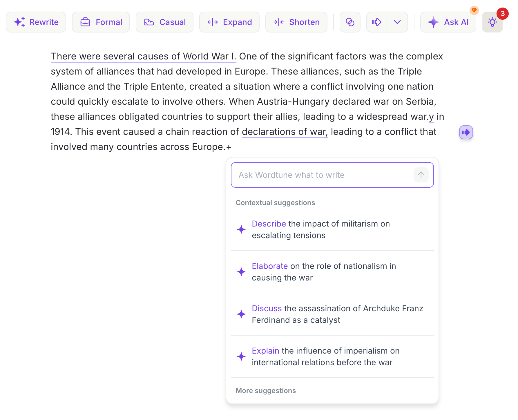Expand the selected text
This screenshot has width=518, height=420.
tap(229, 22)
